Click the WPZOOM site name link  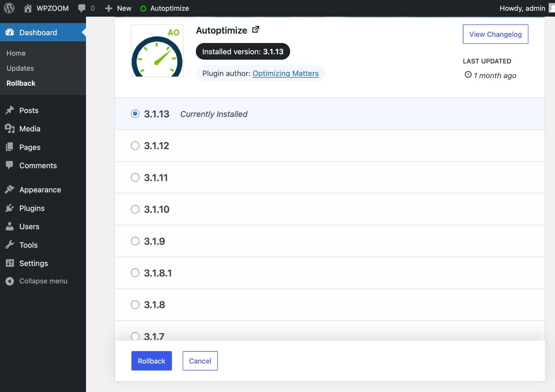[53, 8]
